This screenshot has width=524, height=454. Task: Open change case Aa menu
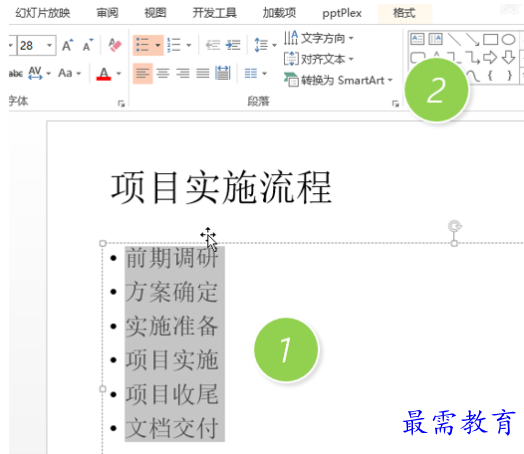click(70, 73)
